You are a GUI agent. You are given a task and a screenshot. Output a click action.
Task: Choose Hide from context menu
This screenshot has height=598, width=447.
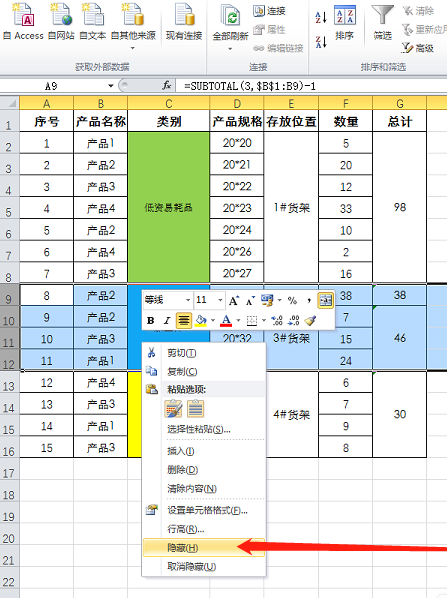[x=204, y=548]
